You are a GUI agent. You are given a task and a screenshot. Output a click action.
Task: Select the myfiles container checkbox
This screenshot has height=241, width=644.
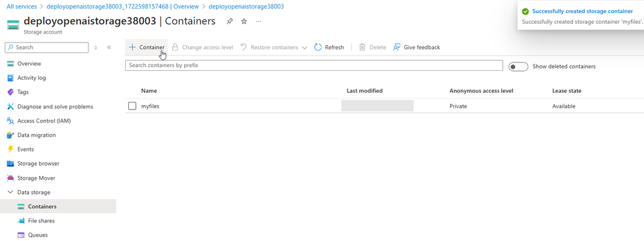[x=132, y=106]
